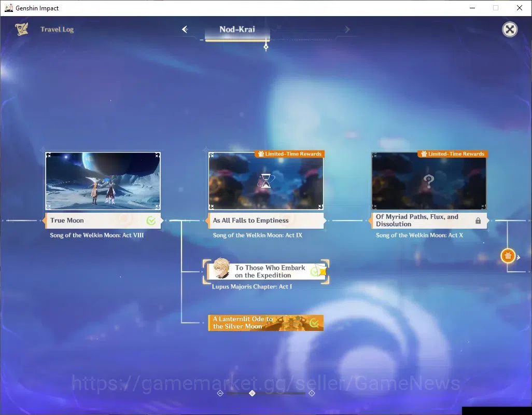Close the Travel Log with the X button
This screenshot has width=532, height=415.
[510, 30]
